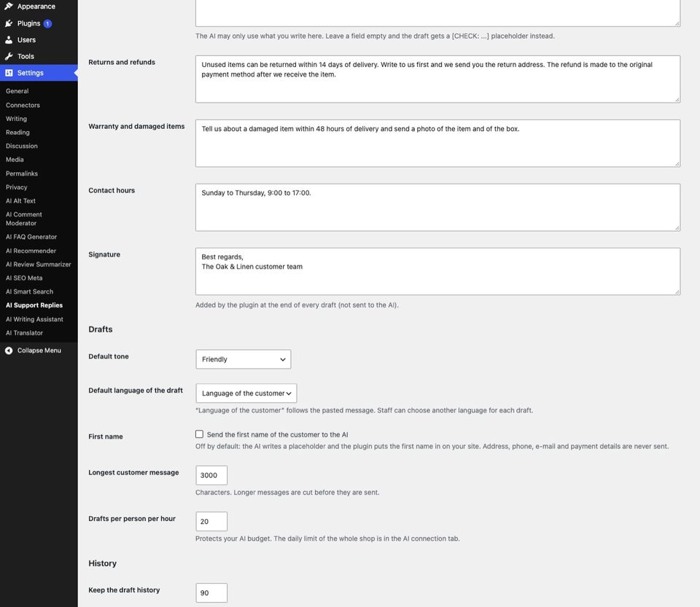Open the Connectors settings submenu item
The image size is (700, 607).
pyautogui.click(x=23, y=105)
